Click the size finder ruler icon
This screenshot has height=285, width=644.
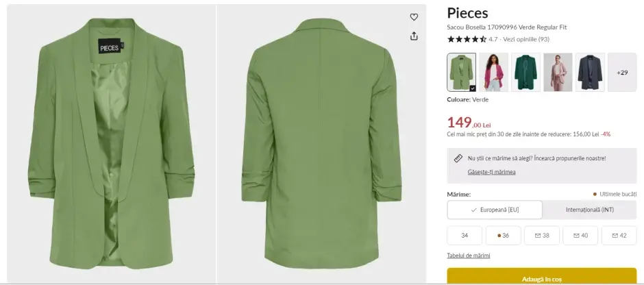coord(458,158)
